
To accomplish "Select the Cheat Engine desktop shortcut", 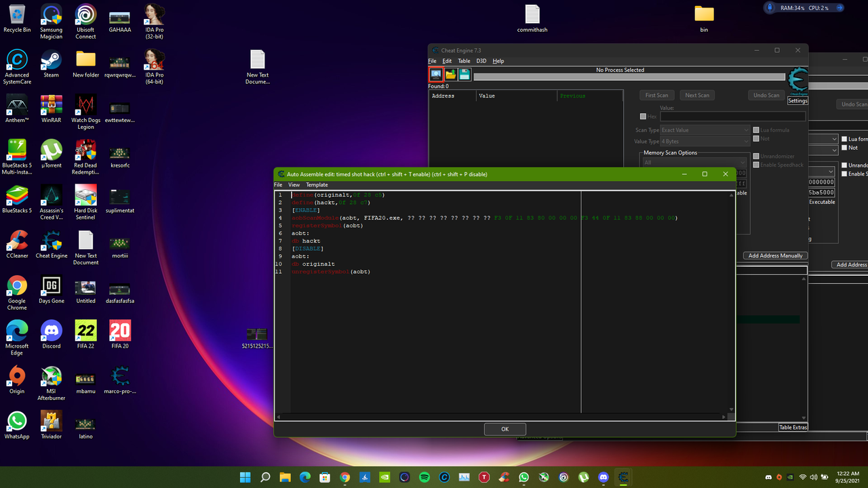I will 52,245.
